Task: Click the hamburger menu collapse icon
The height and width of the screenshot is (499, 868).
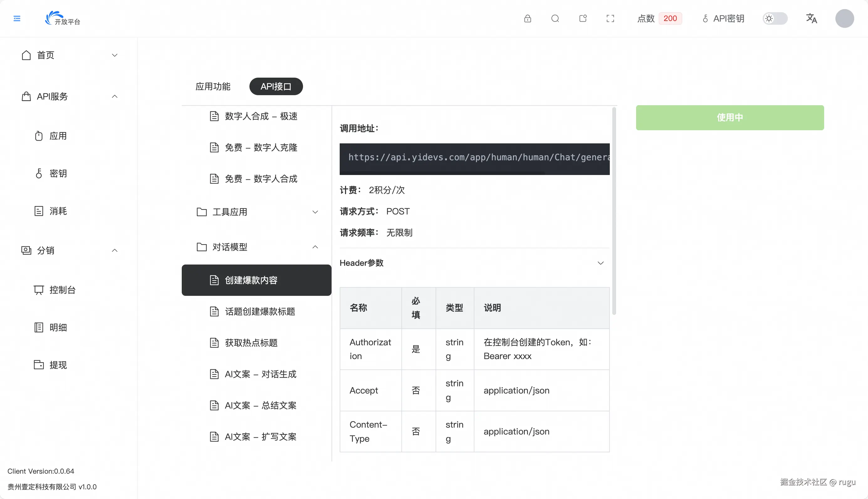Action: click(x=17, y=18)
